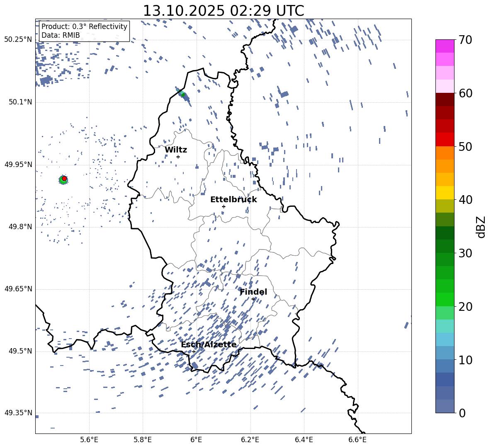
Task: Click the magenta swatch at colorbar top
Action: [445, 46]
